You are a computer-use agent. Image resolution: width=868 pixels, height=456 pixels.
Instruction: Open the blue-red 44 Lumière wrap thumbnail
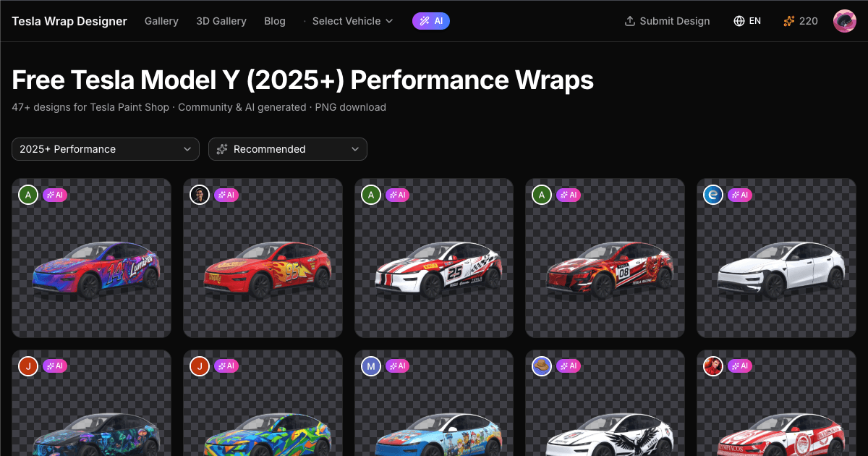[91, 258]
